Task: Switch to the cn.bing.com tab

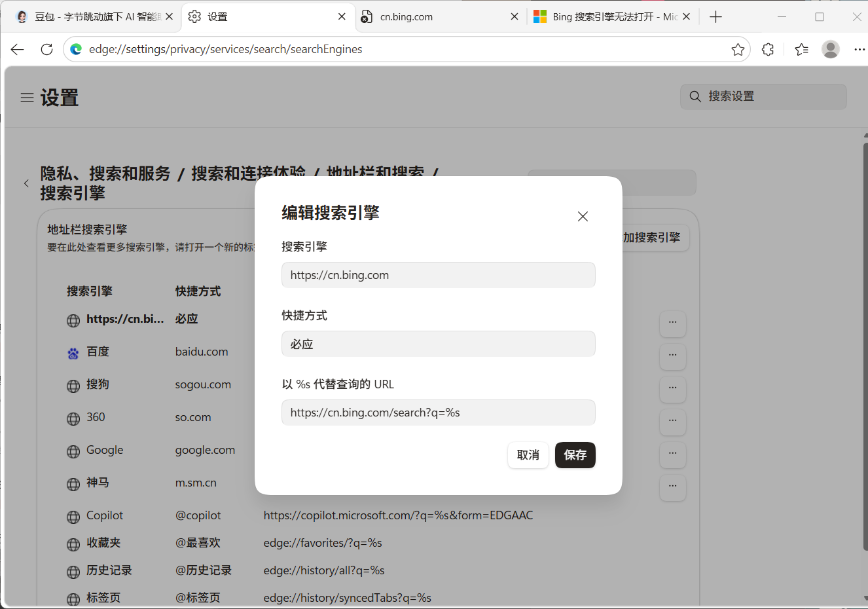Action: tap(440, 17)
